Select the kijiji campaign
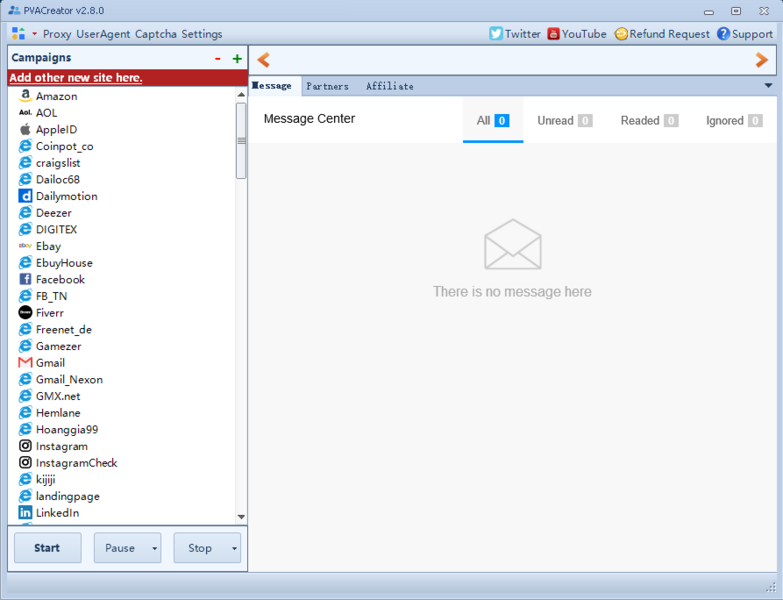Image resolution: width=783 pixels, height=600 pixels. tap(45, 479)
